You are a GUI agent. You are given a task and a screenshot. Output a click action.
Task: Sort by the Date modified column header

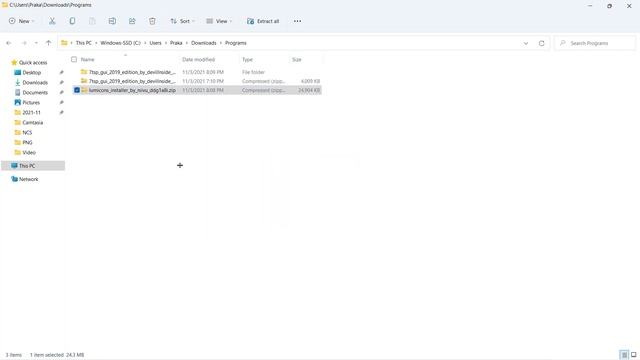click(x=198, y=60)
